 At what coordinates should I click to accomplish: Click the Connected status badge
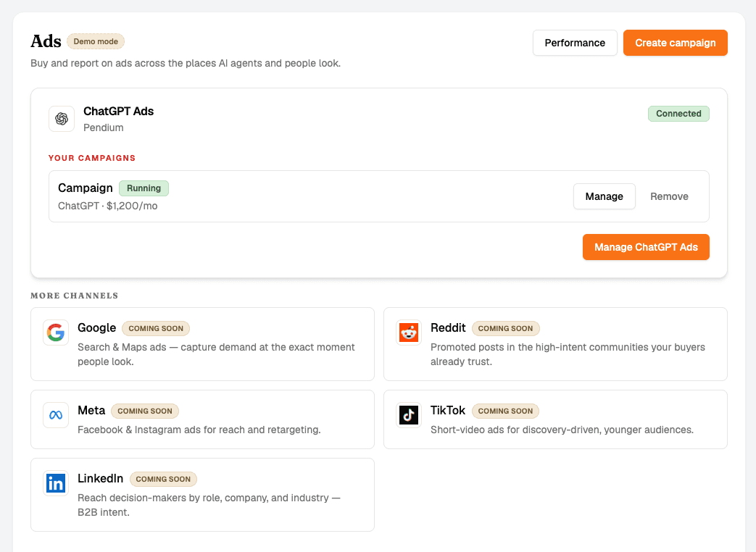coord(678,114)
